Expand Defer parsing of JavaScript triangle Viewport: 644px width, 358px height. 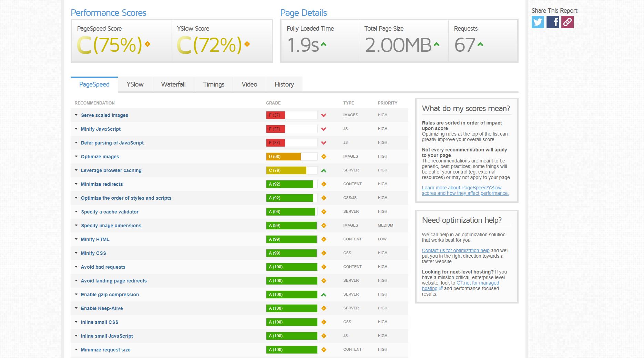coord(76,143)
